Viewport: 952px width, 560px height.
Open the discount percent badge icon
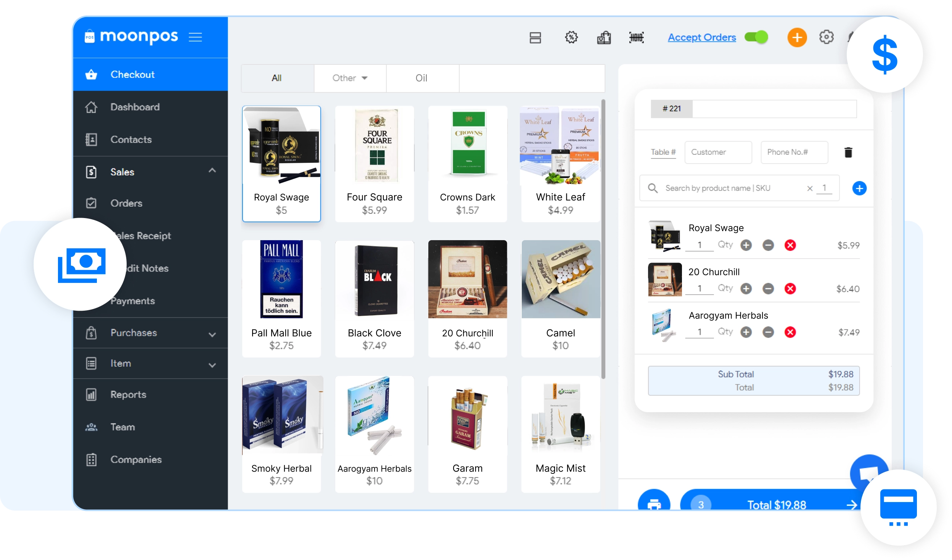coord(571,37)
